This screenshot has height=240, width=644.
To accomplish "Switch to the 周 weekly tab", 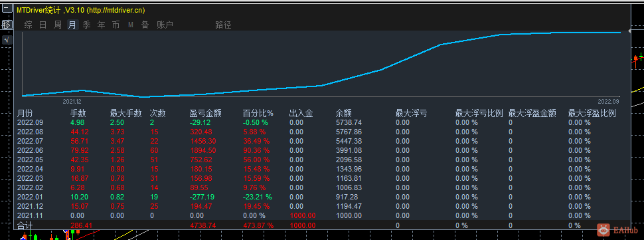I will pos(58,25).
